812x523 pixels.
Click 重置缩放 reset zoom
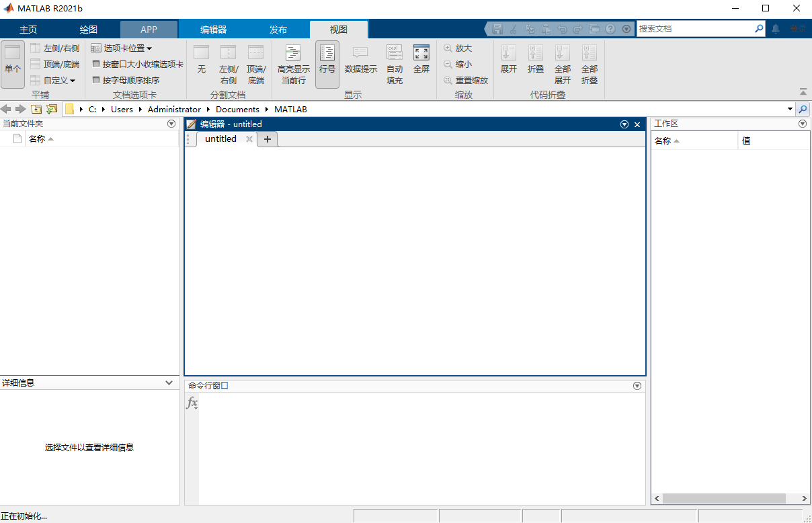466,80
